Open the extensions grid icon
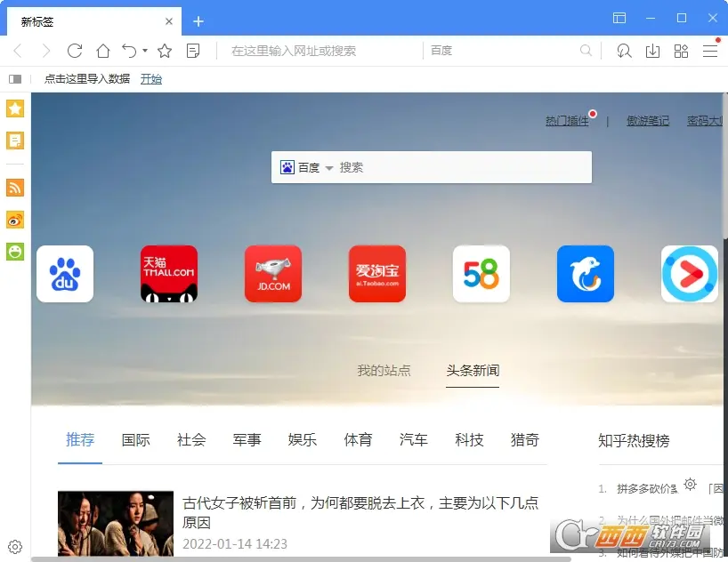This screenshot has width=728, height=562. [681, 51]
